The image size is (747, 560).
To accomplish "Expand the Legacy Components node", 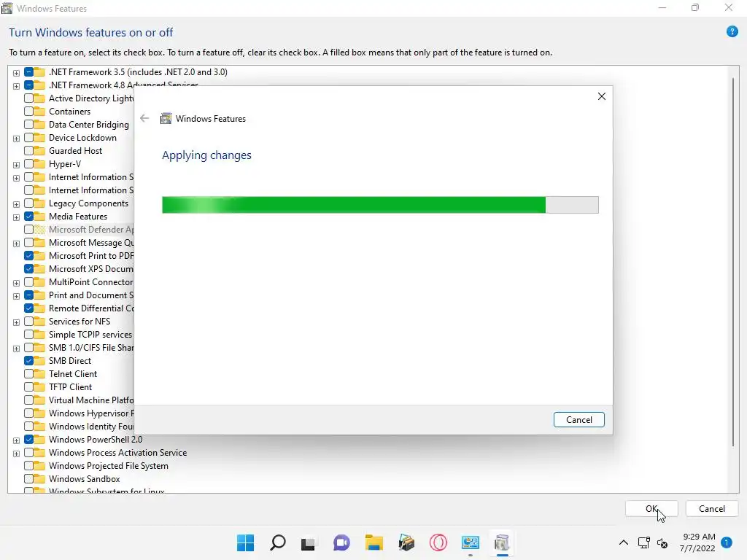I will click(x=16, y=204).
